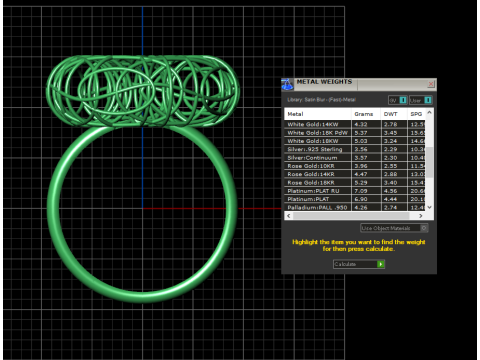Select the Platinum:PLAT RU row
Screen dimensions: 480x360
[x=355, y=191]
